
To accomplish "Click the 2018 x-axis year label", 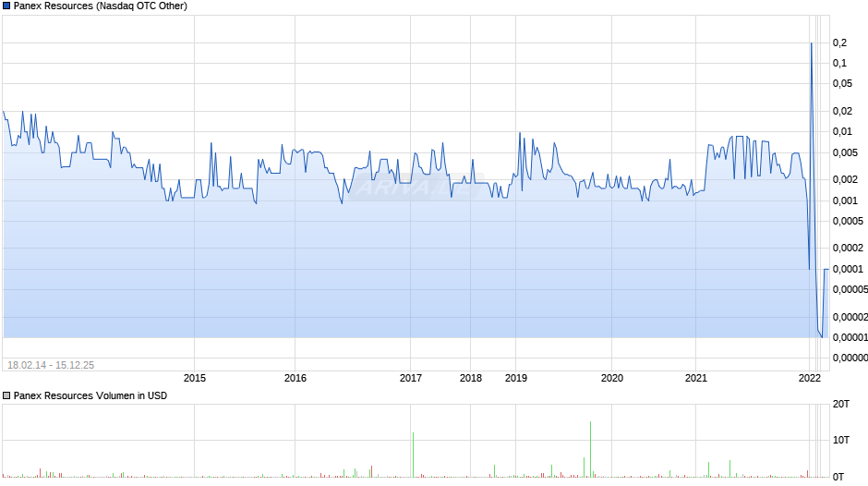I will click(x=471, y=378).
